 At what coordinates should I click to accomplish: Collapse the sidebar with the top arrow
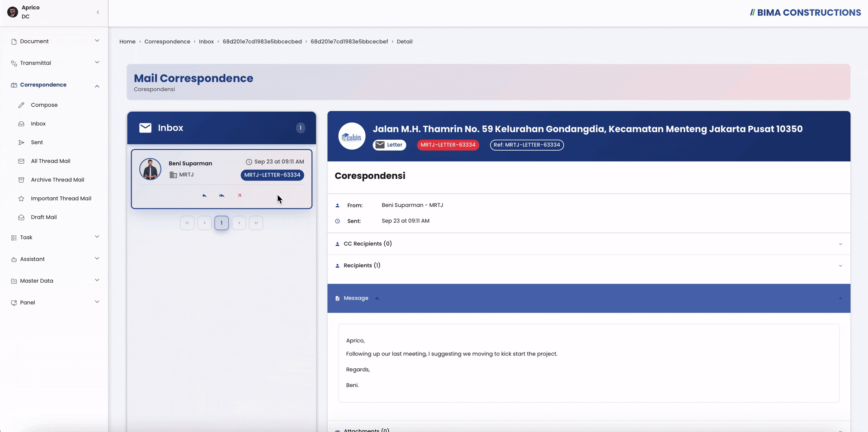pos(98,13)
